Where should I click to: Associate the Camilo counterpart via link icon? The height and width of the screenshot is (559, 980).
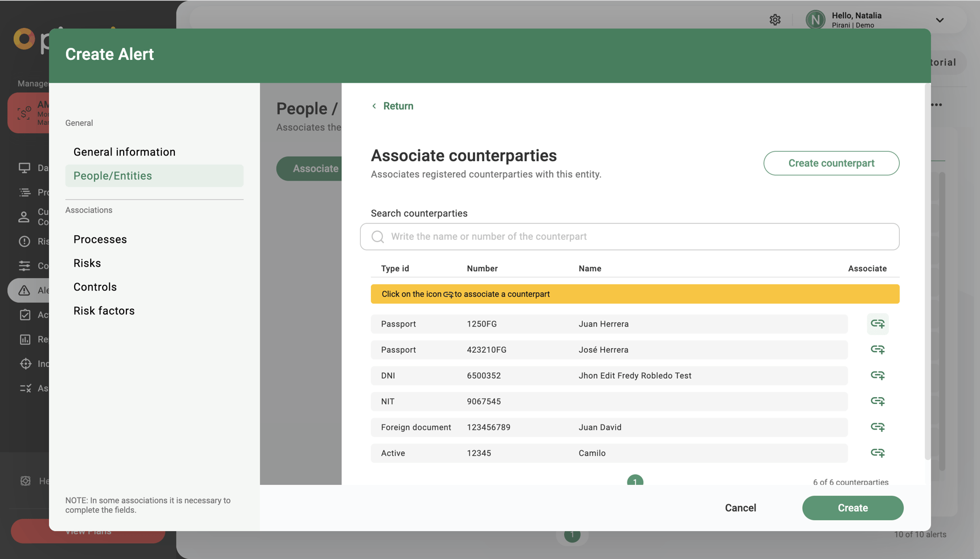877,453
